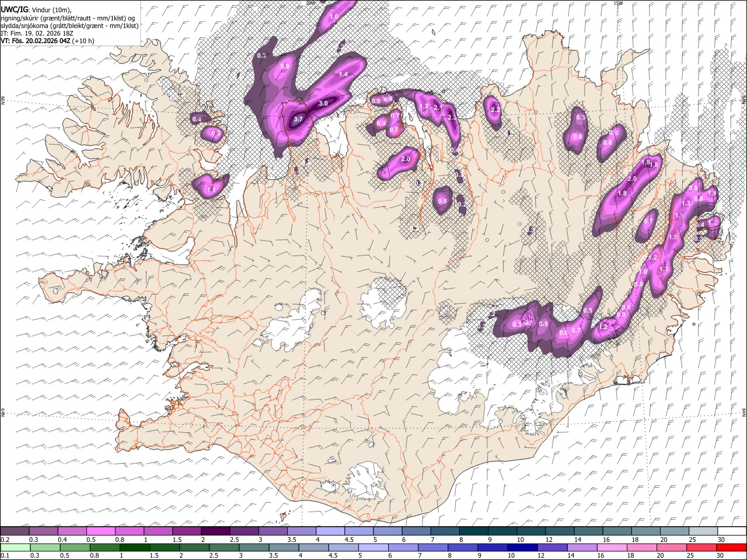Viewport: 747px width, 560px height.
Task: Pick upper-row pale grey swatch between 25 and 30
Action: (x=704, y=531)
